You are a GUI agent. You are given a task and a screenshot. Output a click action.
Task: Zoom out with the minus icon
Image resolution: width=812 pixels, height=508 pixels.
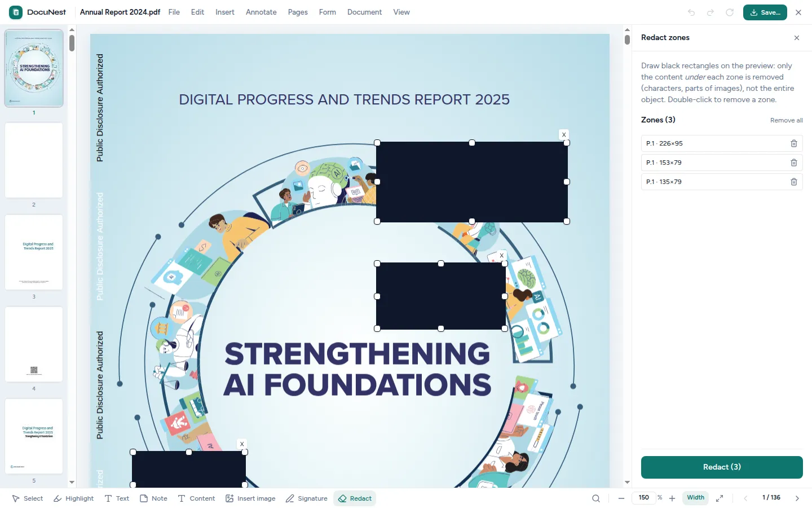[621, 498]
